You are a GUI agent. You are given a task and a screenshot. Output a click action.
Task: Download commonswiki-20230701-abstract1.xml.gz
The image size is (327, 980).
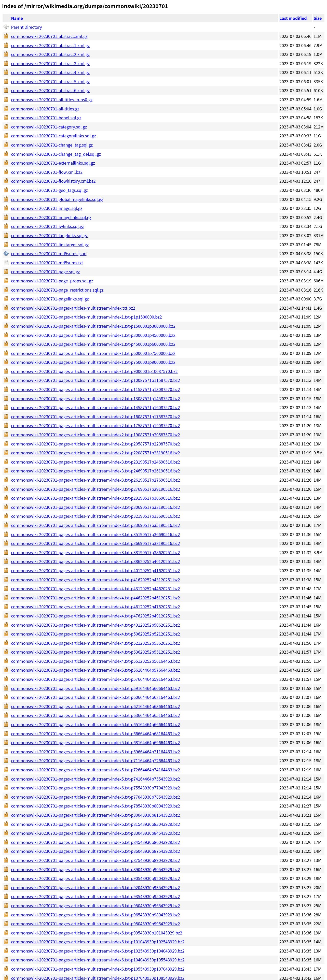click(50, 45)
